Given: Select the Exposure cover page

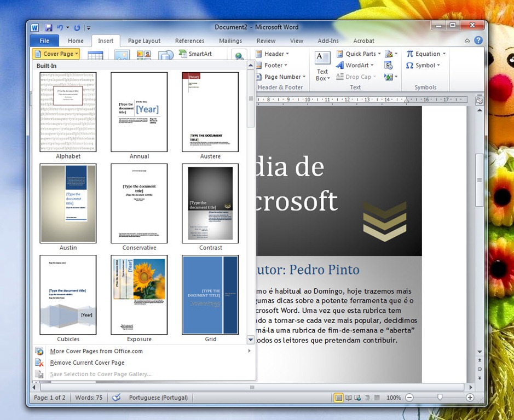Looking at the screenshot, I should point(139,295).
